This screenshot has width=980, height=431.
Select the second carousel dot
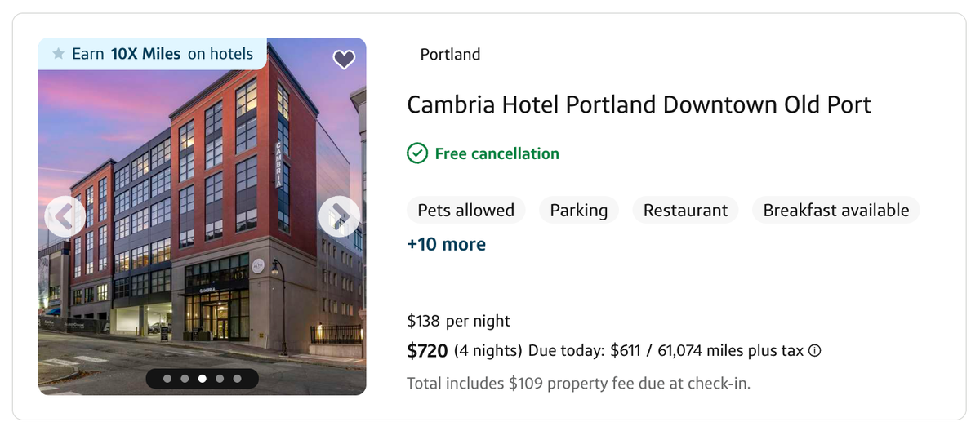[x=185, y=379]
